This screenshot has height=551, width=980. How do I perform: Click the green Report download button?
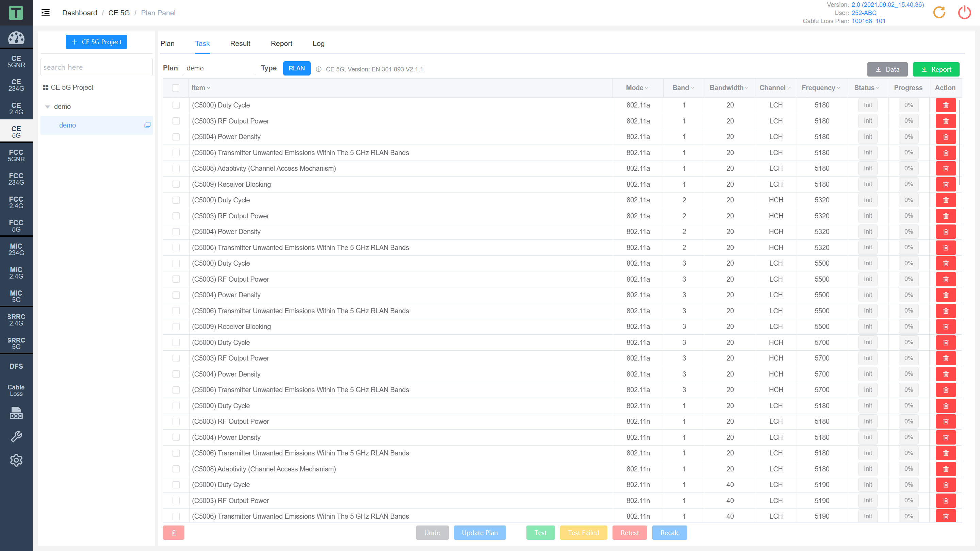click(x=936, y=70)
